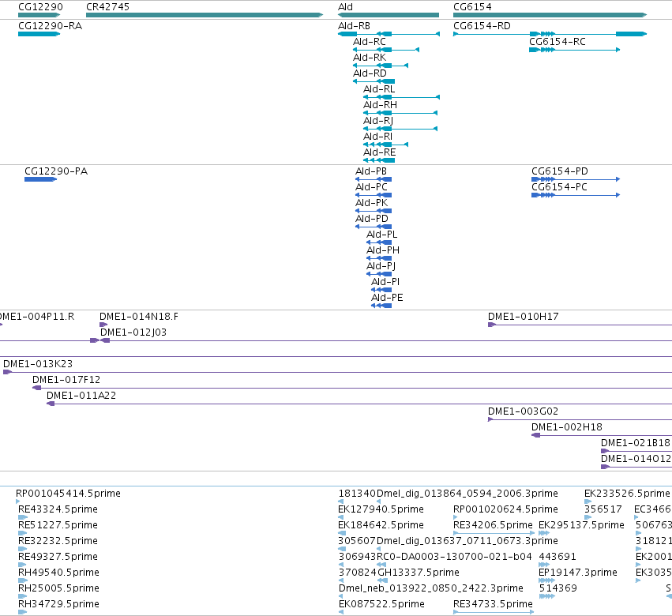Click the Dmel_neb_013922_0850_2422.3prime label
The image size is (672, 616).
[x=430, y=588]
